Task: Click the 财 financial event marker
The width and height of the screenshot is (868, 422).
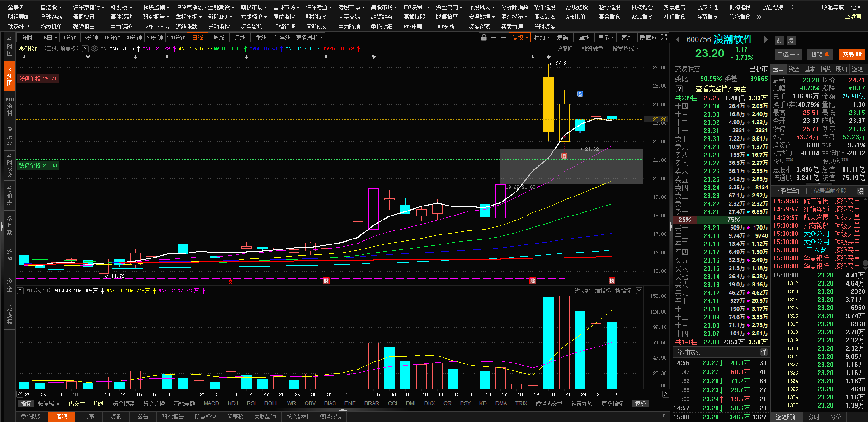Action: [326, 281]
